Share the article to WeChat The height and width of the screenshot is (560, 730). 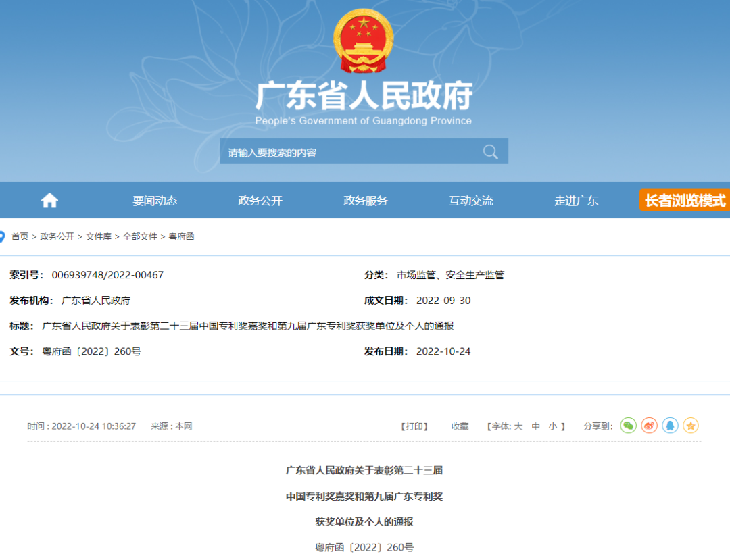(628, 426)
